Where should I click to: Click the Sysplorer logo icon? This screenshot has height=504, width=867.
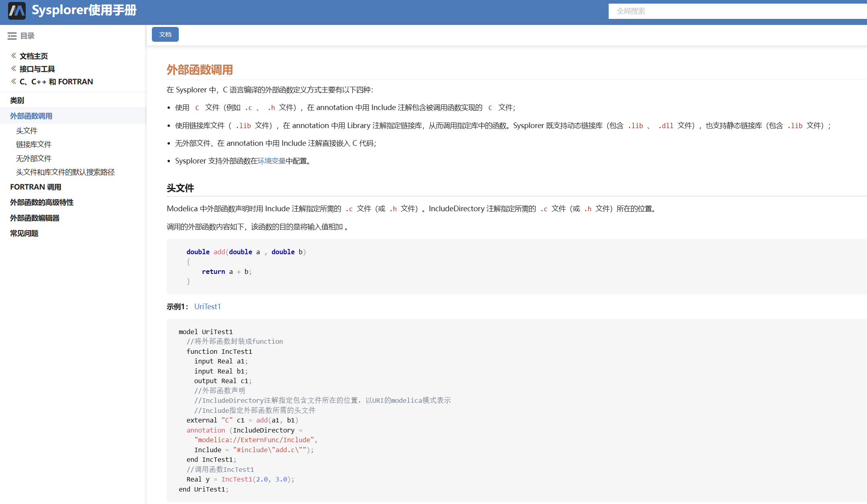tap(17, 11)
